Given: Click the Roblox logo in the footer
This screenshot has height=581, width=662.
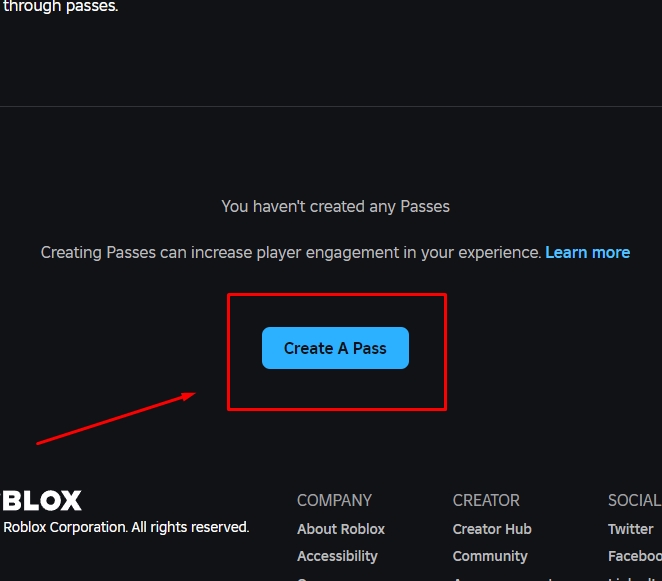Looking at the screenshot, I should (x=41, y=501).
